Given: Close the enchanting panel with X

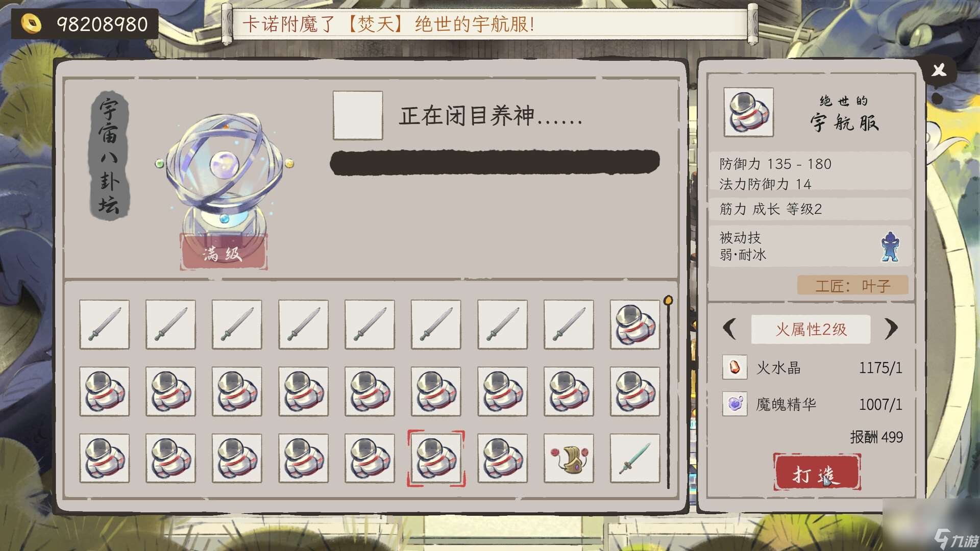Looking at the screenshot, I should point(939,70).
